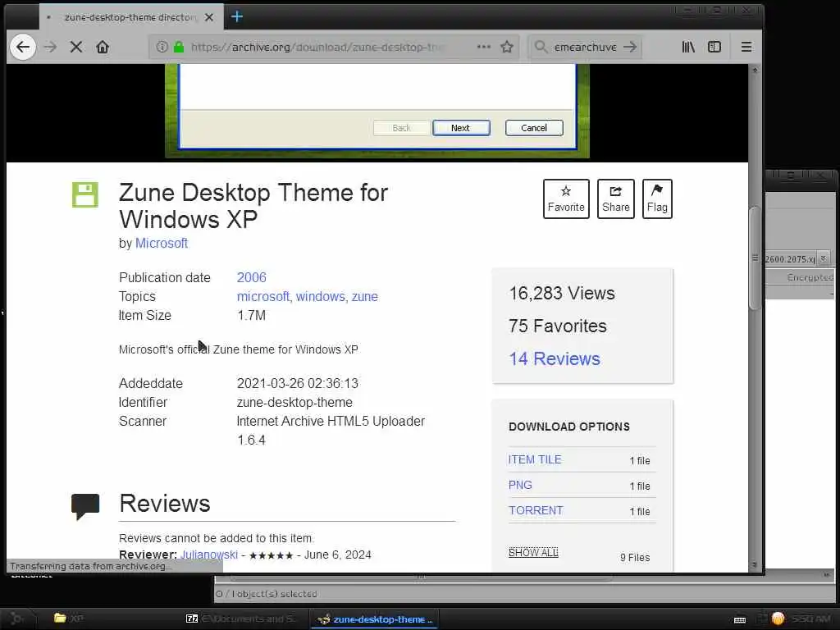Click the zune-desktop-theme identifier value
Viewport: 840px width, 630px height.
pos(294,402)
